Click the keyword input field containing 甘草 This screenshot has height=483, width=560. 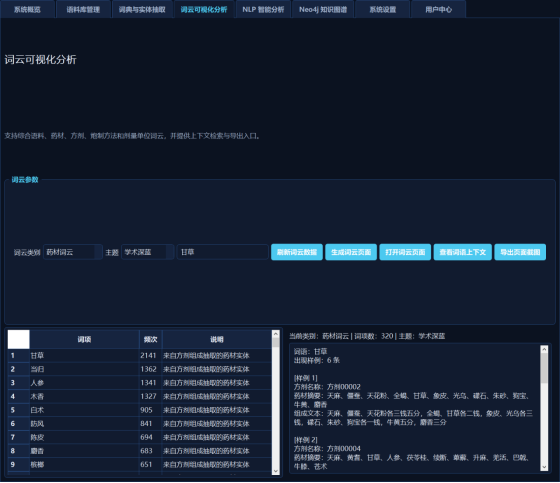[x=222, y=252]
